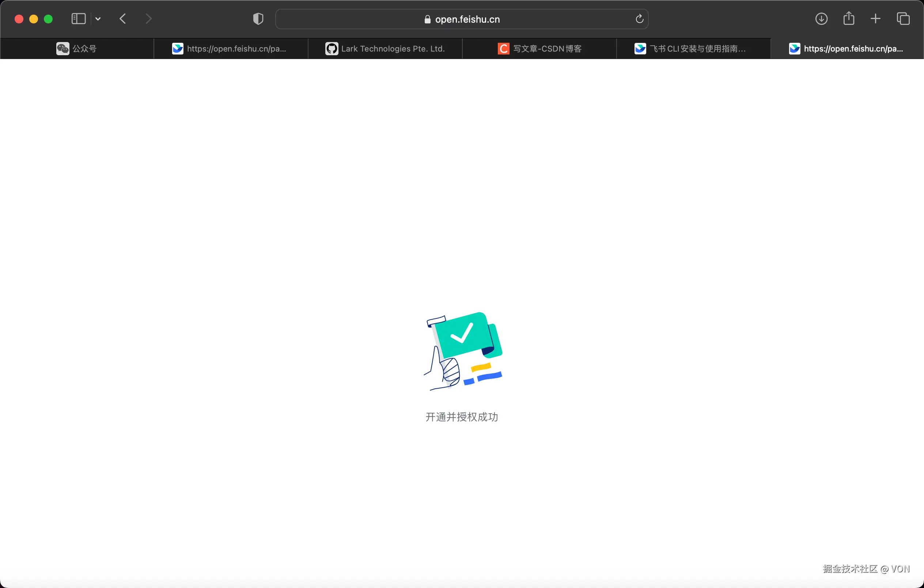Reload the open.feishu.cn page

639,19
